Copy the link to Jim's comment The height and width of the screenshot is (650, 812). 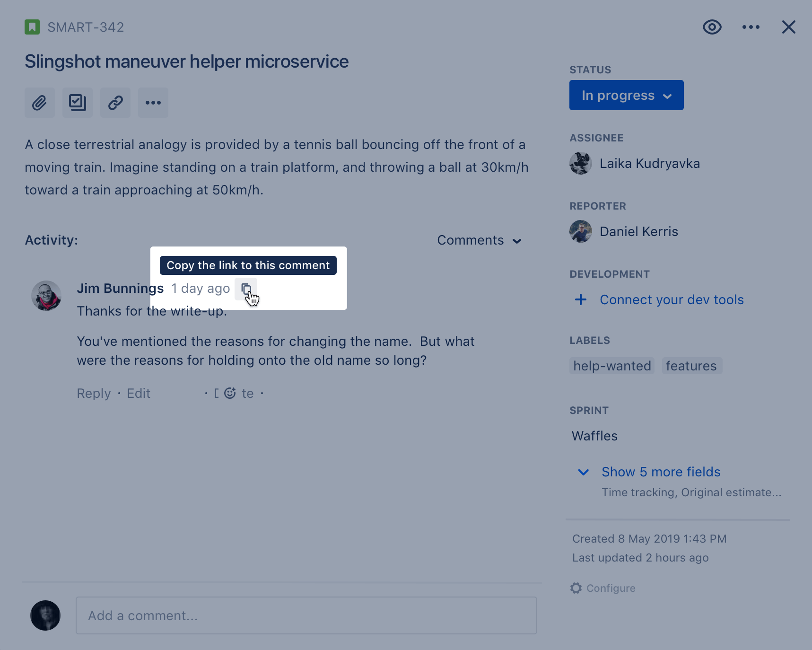pyautogui.click(x=246, y=289)
